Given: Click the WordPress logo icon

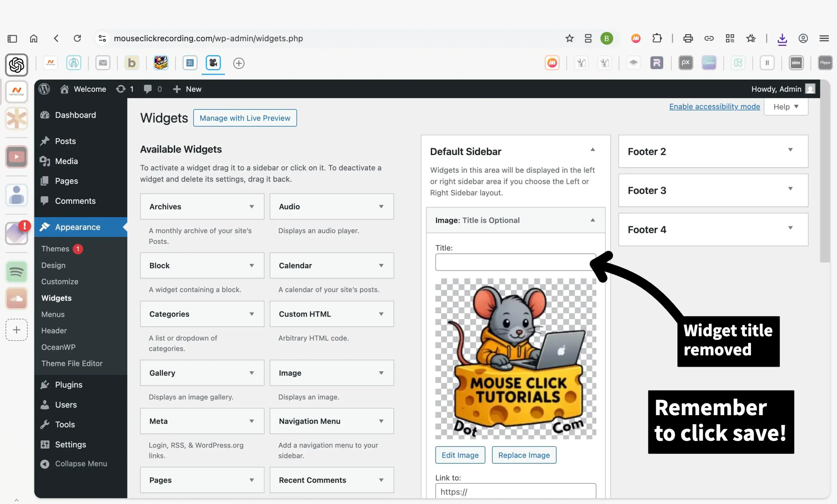Looking at the screenshot, I should [x=44, y=89].
